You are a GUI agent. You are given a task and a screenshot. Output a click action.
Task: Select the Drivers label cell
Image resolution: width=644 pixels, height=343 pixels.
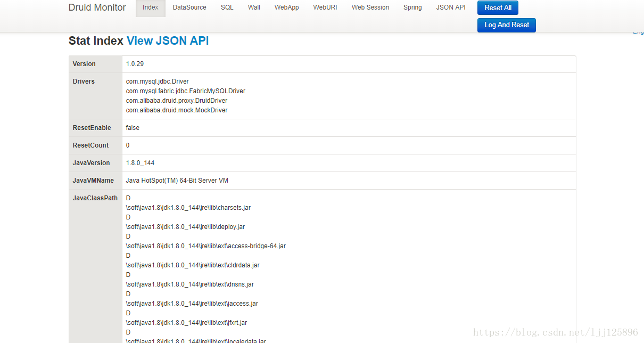(x=96, y=96)
